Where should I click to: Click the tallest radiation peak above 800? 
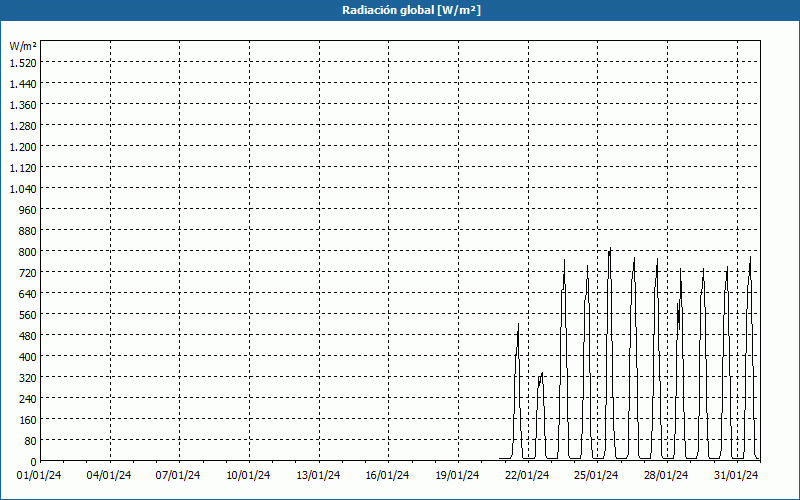tap(610, 250)
